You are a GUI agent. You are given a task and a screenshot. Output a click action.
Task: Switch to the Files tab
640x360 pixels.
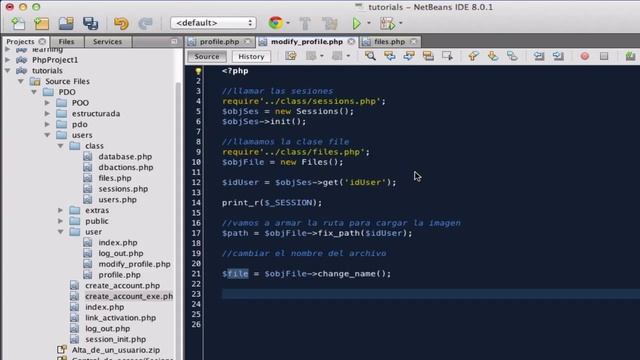click(66, 42)
